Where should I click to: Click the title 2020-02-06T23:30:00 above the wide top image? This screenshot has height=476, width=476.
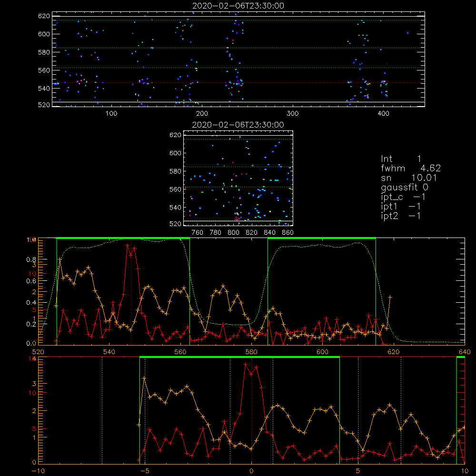[238, 6]
